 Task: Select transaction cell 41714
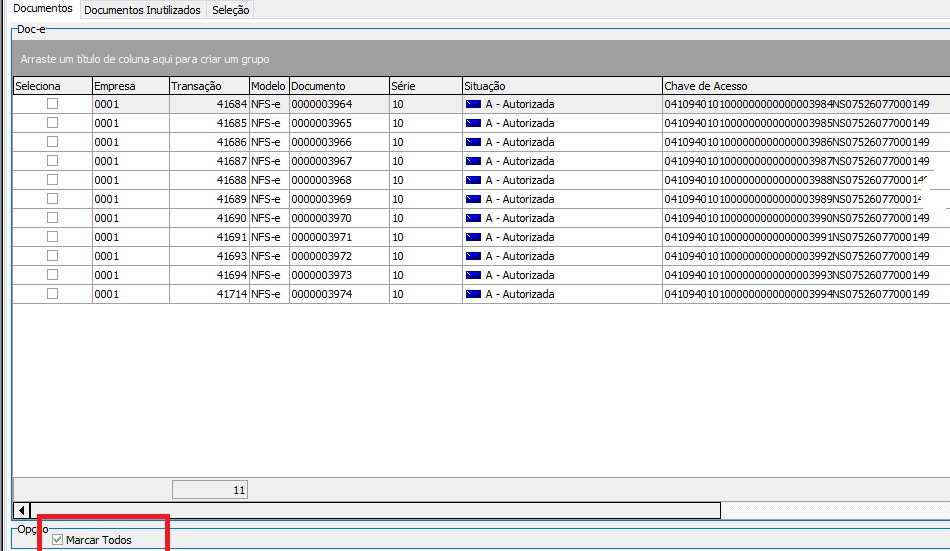[x=210, y=294]
